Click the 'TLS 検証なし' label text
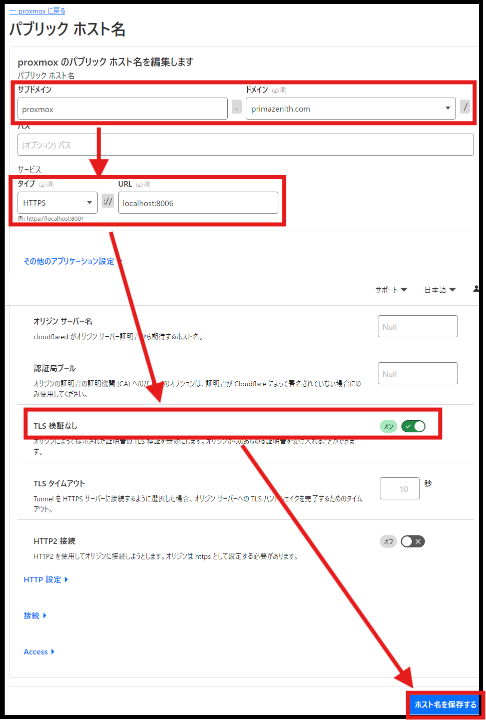This screenshot has width=486, height=720. point(56,426)
